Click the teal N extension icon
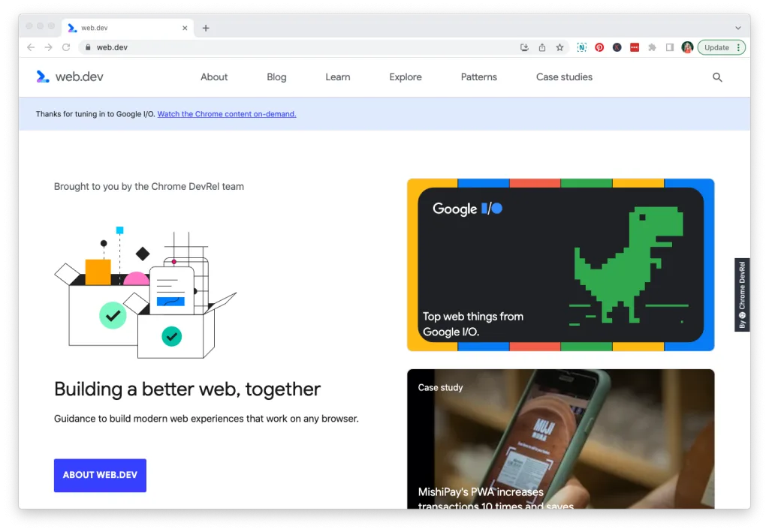769x532 pixels. tap(582, 47)
